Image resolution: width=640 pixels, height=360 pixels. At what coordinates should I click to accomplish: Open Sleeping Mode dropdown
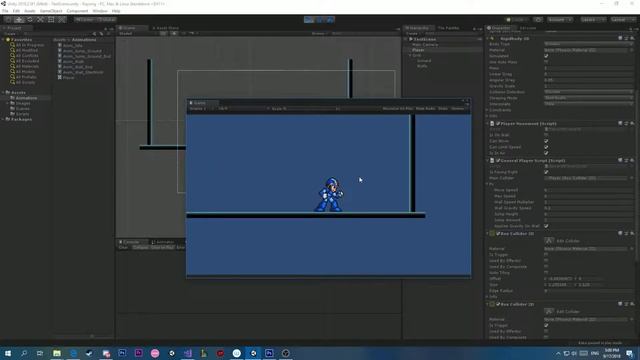pos(588,98)
